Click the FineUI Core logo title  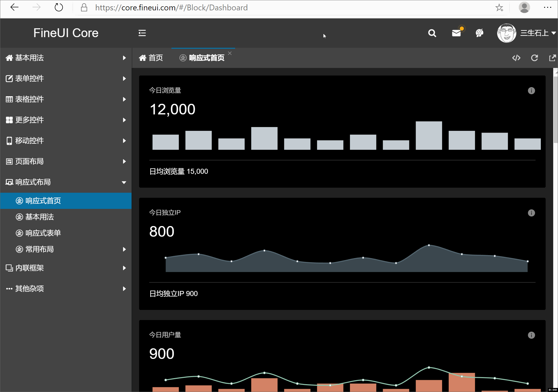[66, 33]
